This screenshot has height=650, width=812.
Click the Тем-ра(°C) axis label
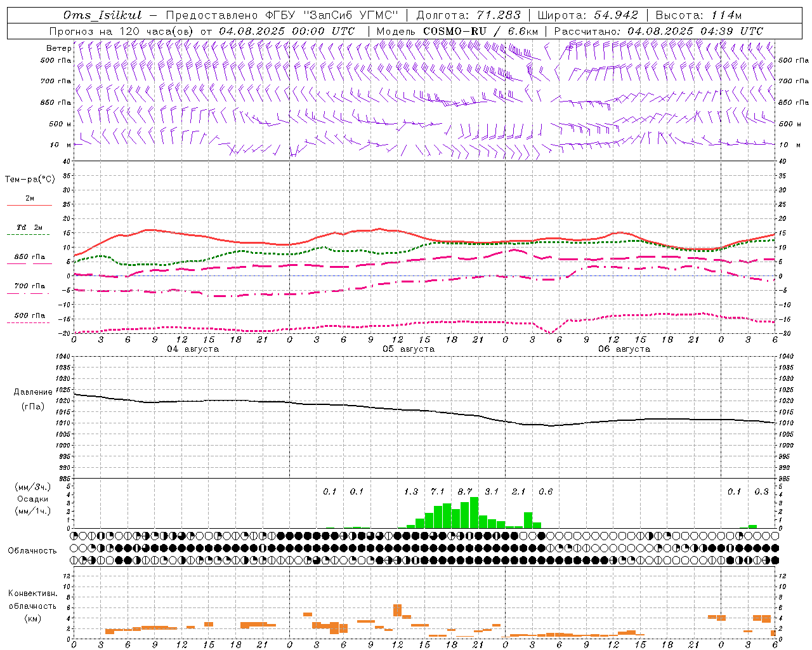click(30, 180)
